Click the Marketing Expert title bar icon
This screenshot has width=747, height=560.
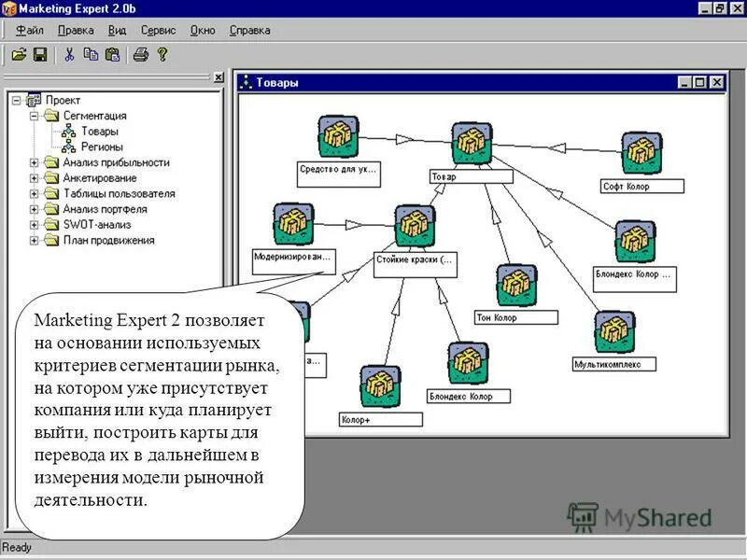pos(9,8)
